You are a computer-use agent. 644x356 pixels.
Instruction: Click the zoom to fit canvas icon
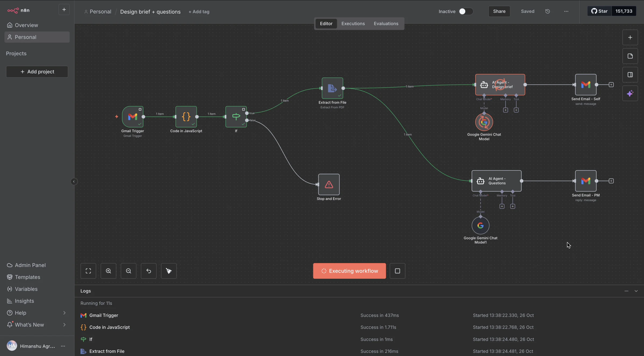pos(88,271)
